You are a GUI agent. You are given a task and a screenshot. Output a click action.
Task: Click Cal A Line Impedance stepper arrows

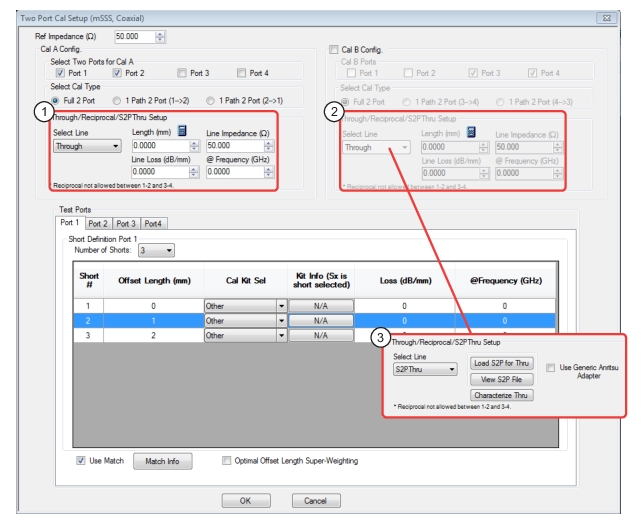(269, 146)
